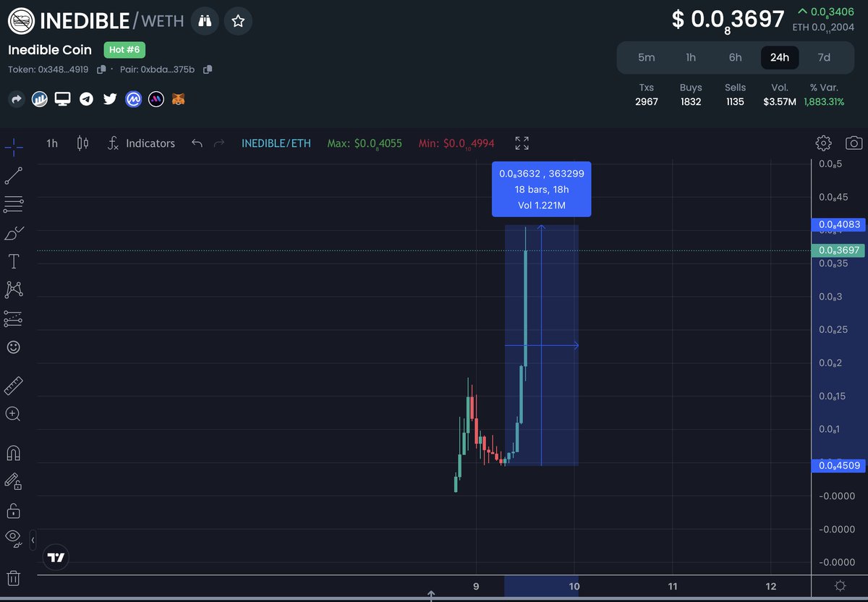Click the Undo arrow
Viewport: 868px width, 602px height.
pos(196,143)
